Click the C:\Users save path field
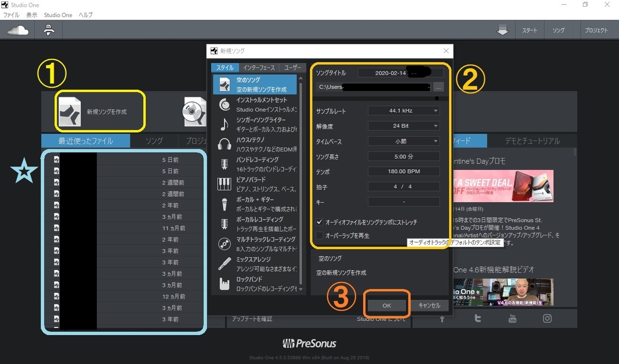The image size is (619, 364). tap(374, 87)
